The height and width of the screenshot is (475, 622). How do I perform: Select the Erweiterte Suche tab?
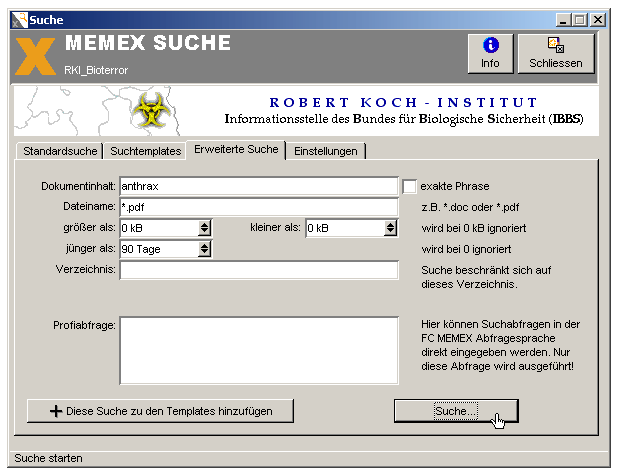[x=236, y=150]
